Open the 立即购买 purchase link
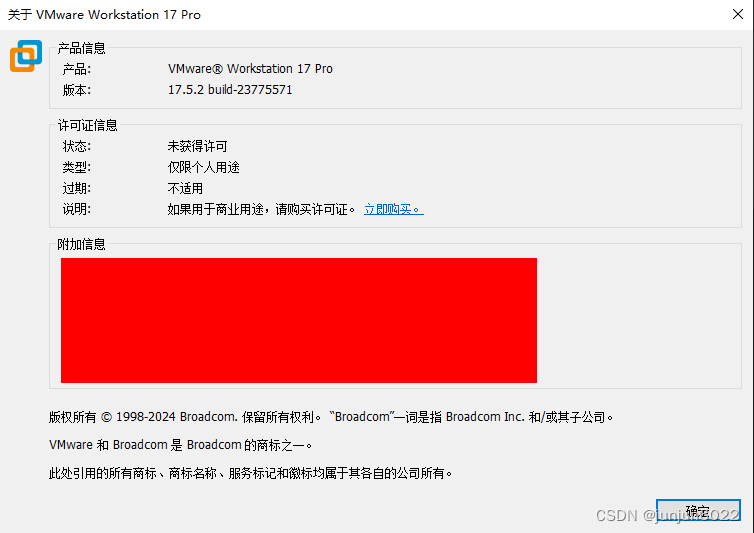Screen dimensions: 754x533 393,209
